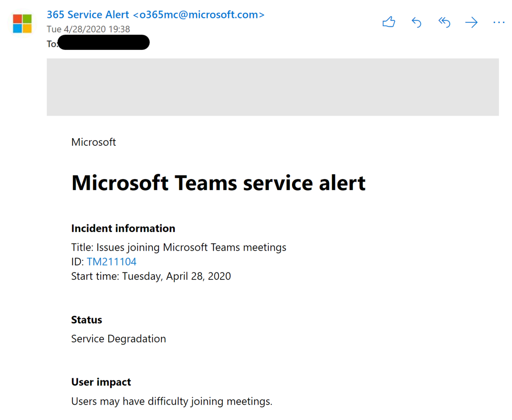Click the Issues joining Microsoft Teams meetings title

191,247
